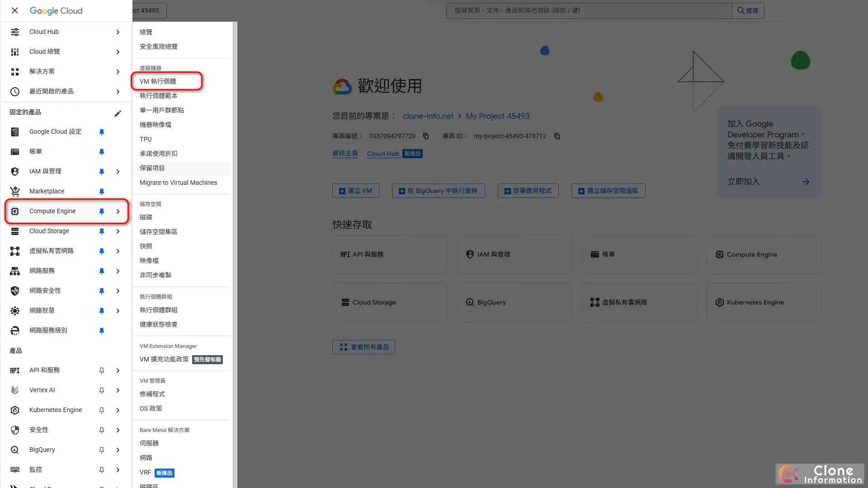Image resolution: width=868 pixels, height=488 pixels.
Task: Select the Compute Engine icon in the sidebar
Action: pos(15,211)
